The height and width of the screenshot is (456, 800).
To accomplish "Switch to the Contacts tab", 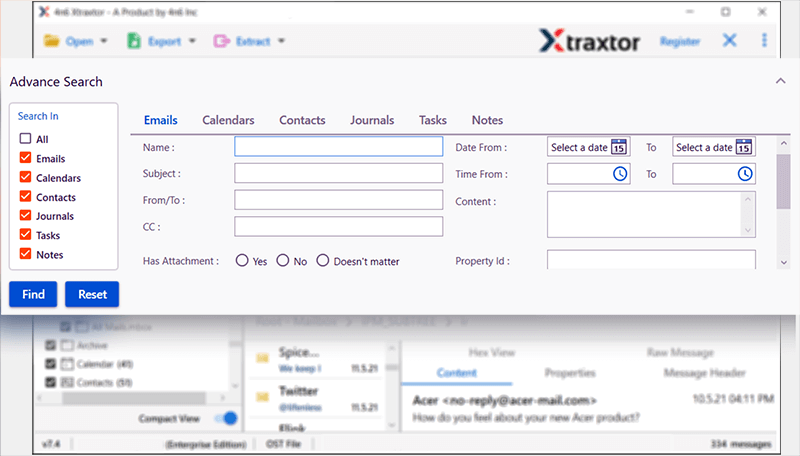I will pos(302,120).
